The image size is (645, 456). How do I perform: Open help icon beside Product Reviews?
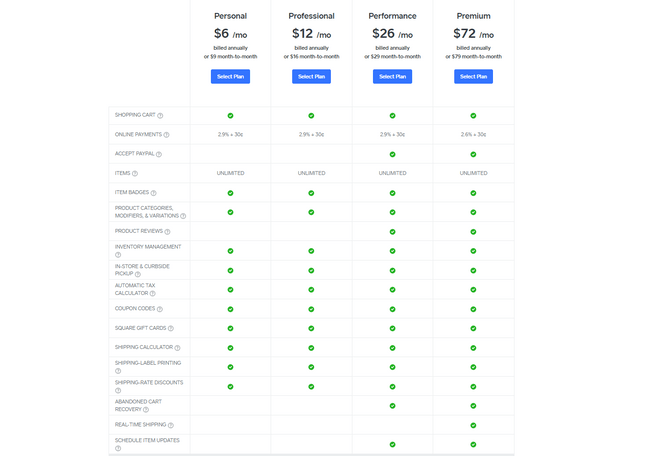(167, 231)
